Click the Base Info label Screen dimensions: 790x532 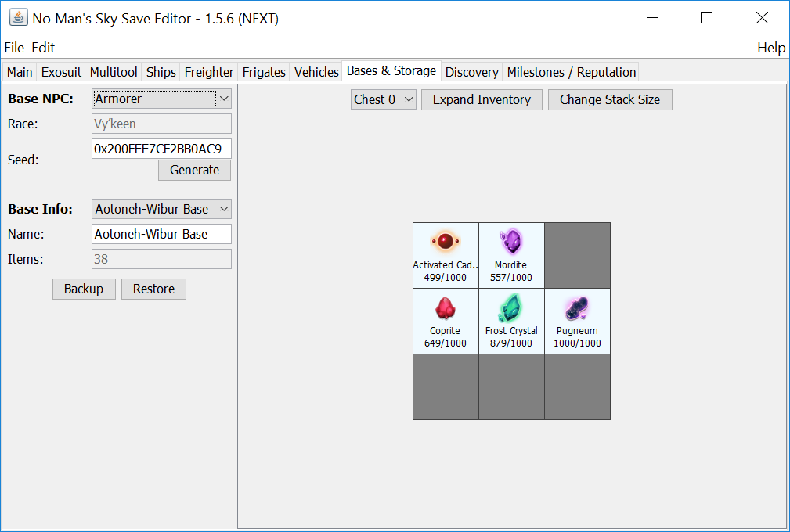(40, 209)
